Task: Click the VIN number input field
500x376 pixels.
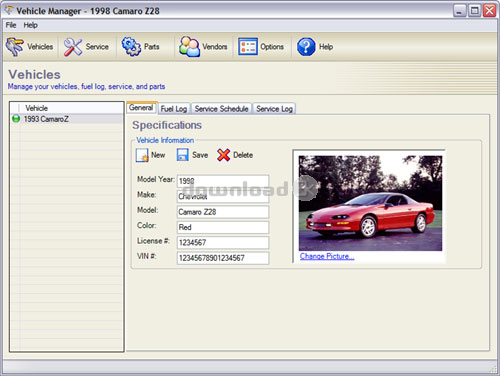Action: pos(223,258)
